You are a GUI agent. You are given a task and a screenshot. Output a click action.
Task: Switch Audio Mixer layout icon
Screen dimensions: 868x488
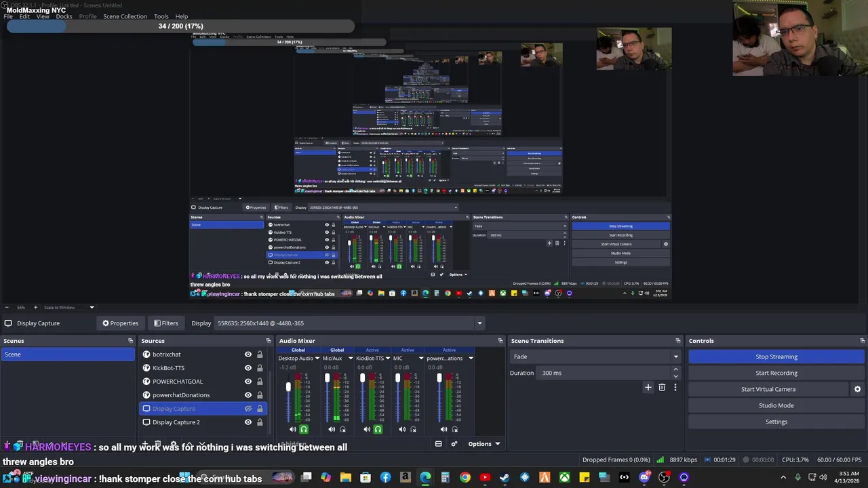tap(438, 444)
